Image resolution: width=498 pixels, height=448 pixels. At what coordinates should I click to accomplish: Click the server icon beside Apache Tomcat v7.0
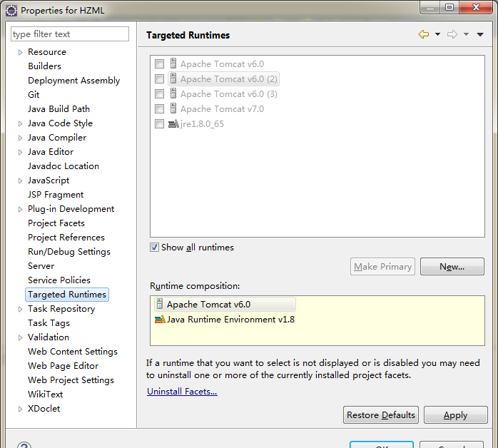coord(173,108)
